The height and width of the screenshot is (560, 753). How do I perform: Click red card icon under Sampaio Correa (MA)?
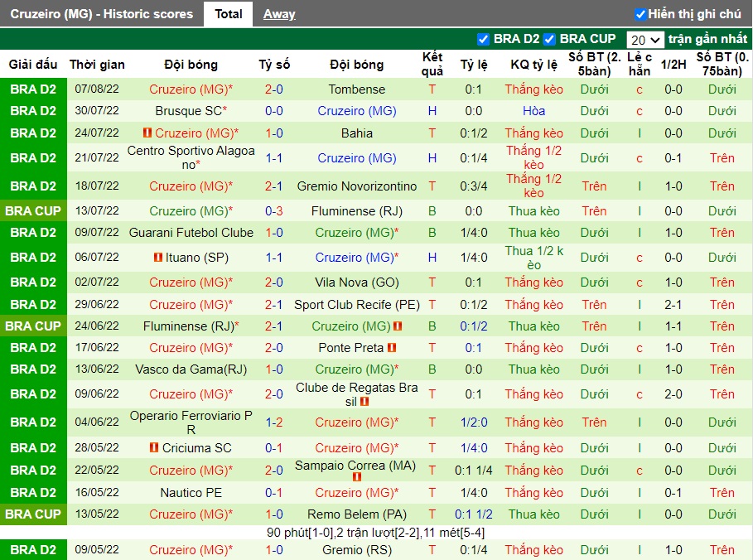coord(357,477)
